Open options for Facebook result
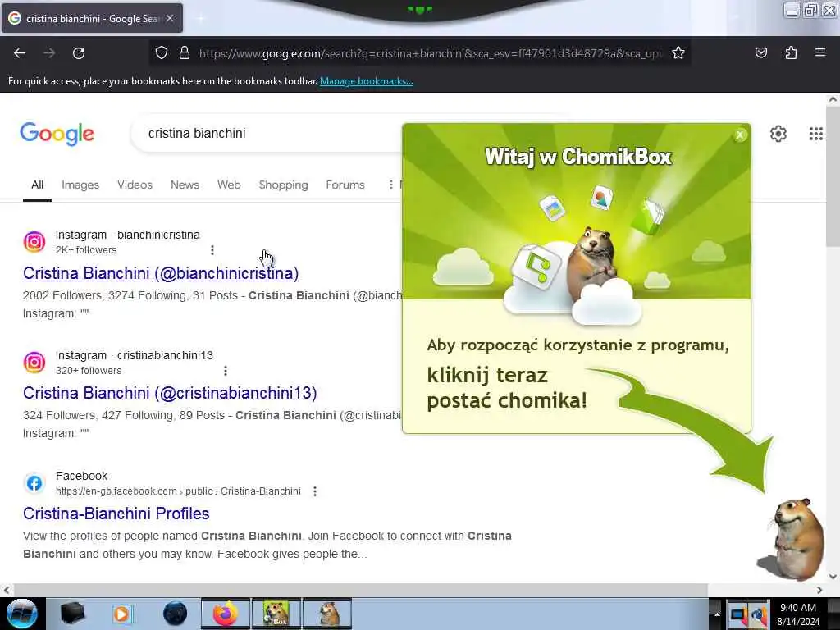 tap(315, 491)
